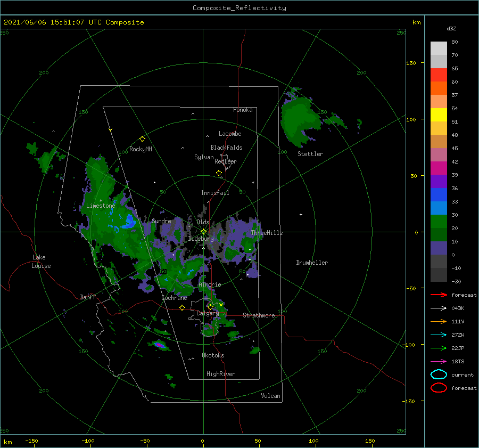Click the Lacombe town label

point(230,134)
